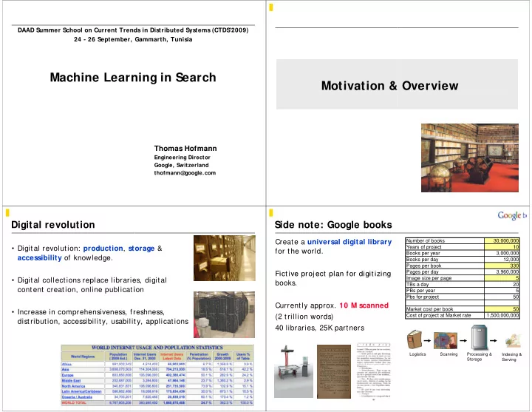This screenshot has height=412, width=532.
Task: Click the 'World Regions' column header
Action: point(83,357)
